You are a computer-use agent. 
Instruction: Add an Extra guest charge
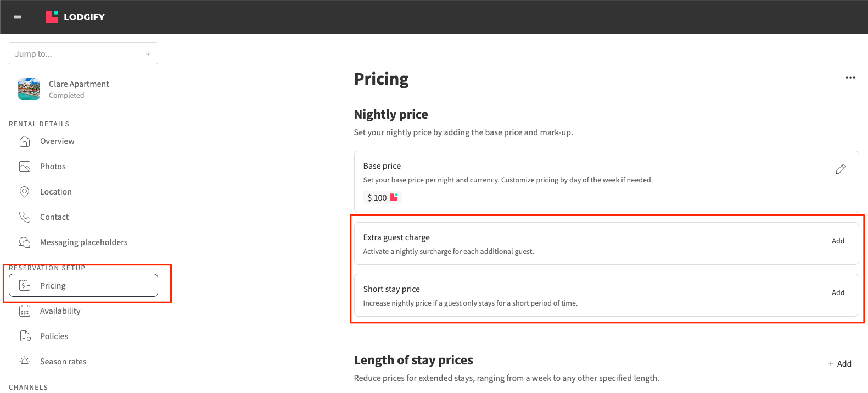tap(838, 241)
